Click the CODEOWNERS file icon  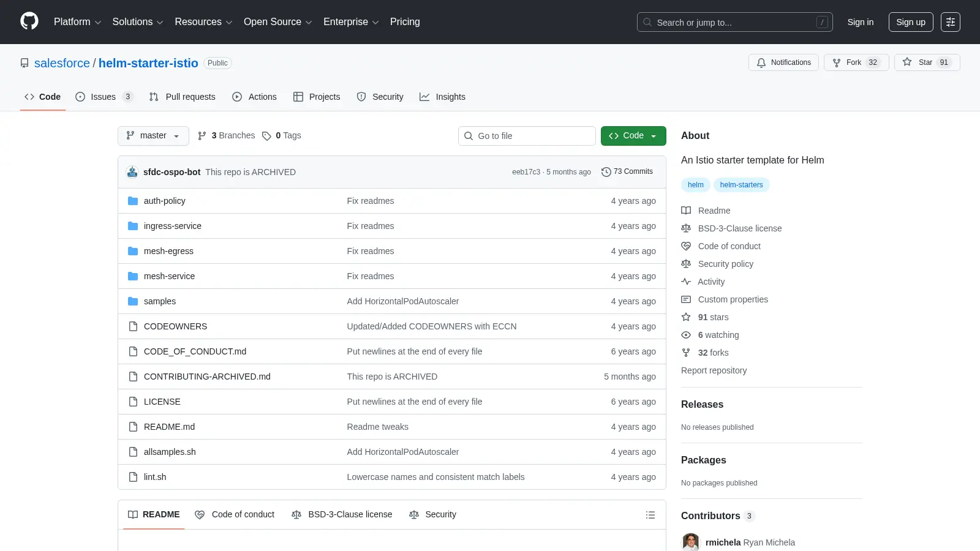pos(133,326)
